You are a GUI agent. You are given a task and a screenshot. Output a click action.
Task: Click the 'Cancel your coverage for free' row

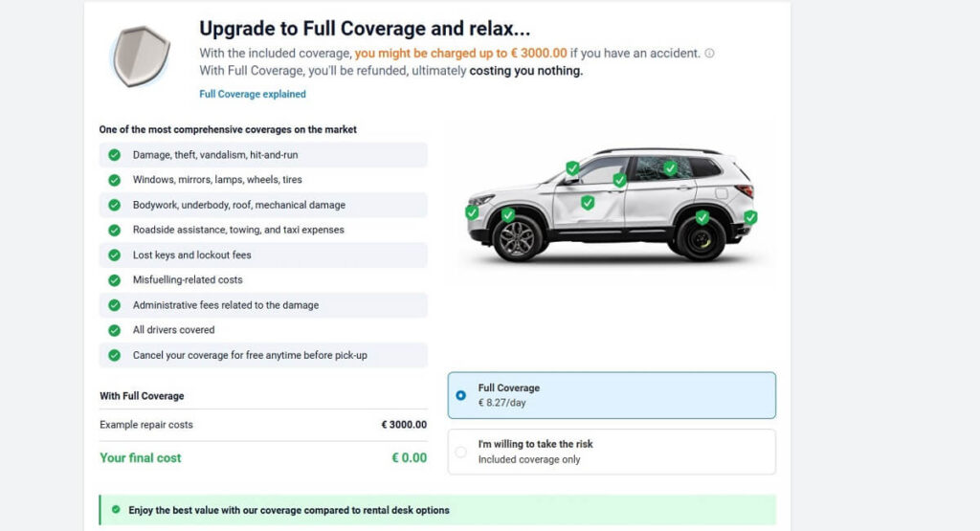263,355
